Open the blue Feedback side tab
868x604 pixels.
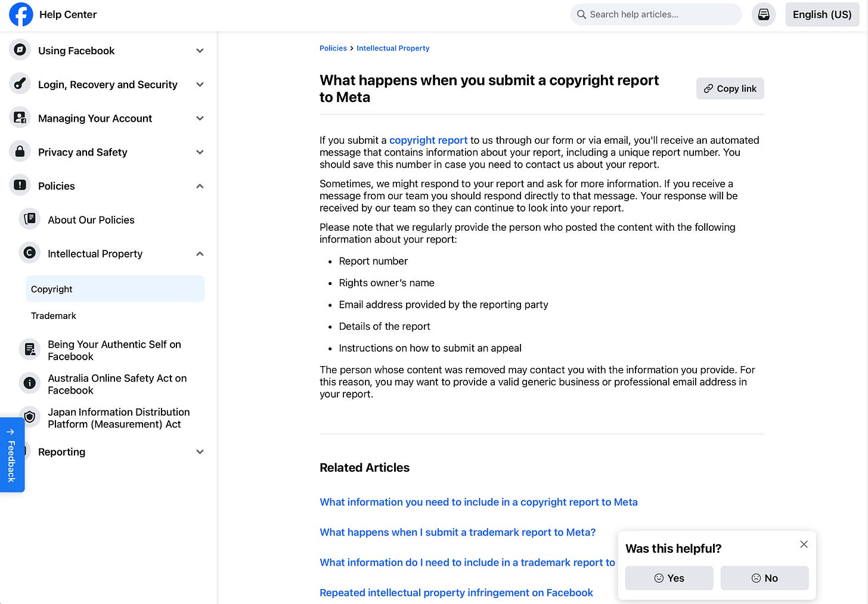point(12,455)
